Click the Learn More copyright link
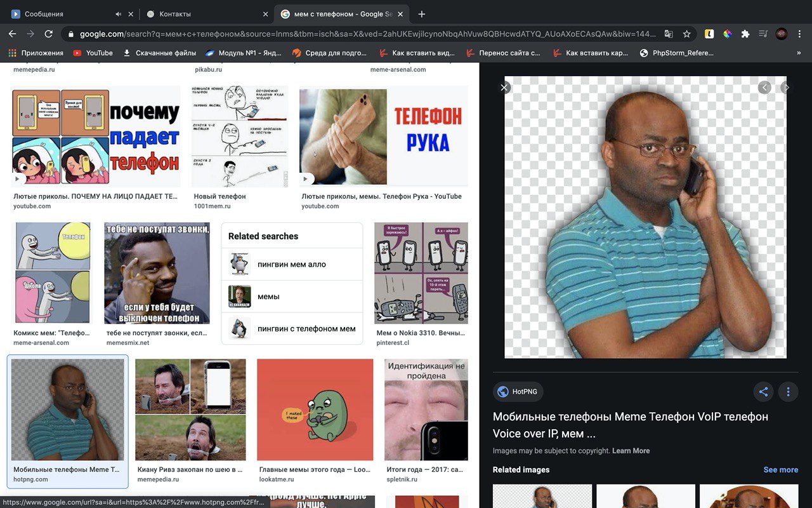812x508 pixels. point(631,451)
